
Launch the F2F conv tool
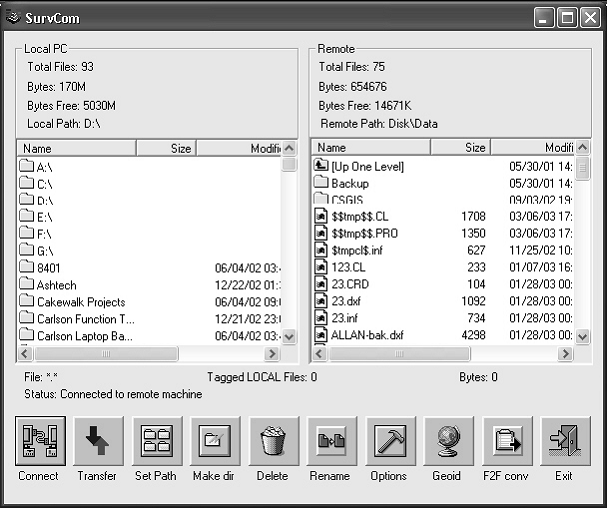point(505,441)
